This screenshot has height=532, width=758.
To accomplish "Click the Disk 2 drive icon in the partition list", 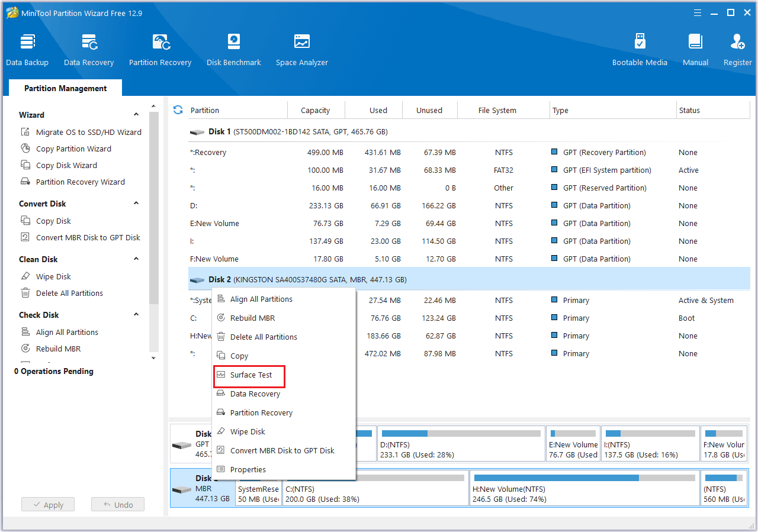I will click(x=197, y=280).
